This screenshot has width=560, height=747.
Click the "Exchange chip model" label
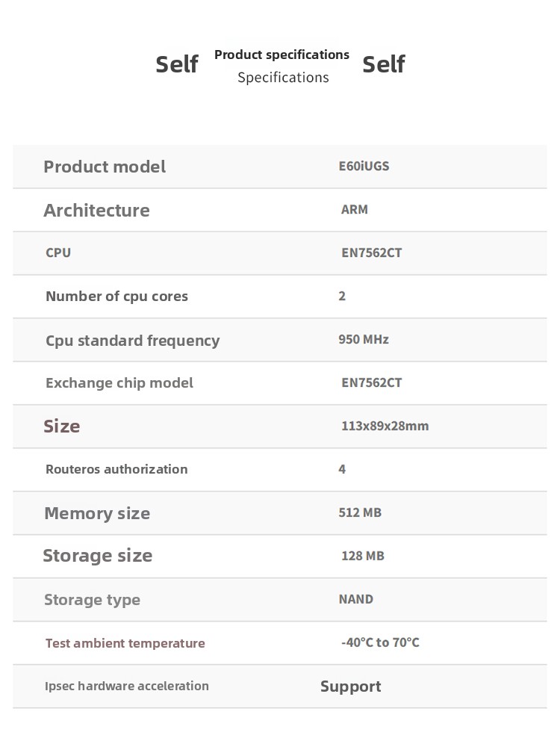tap(119, 383)
